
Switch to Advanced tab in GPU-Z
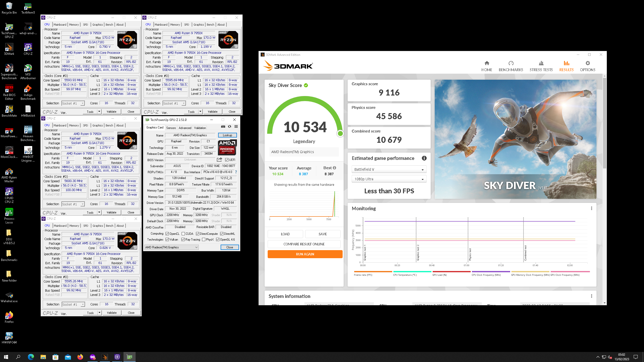pos(185,128)
